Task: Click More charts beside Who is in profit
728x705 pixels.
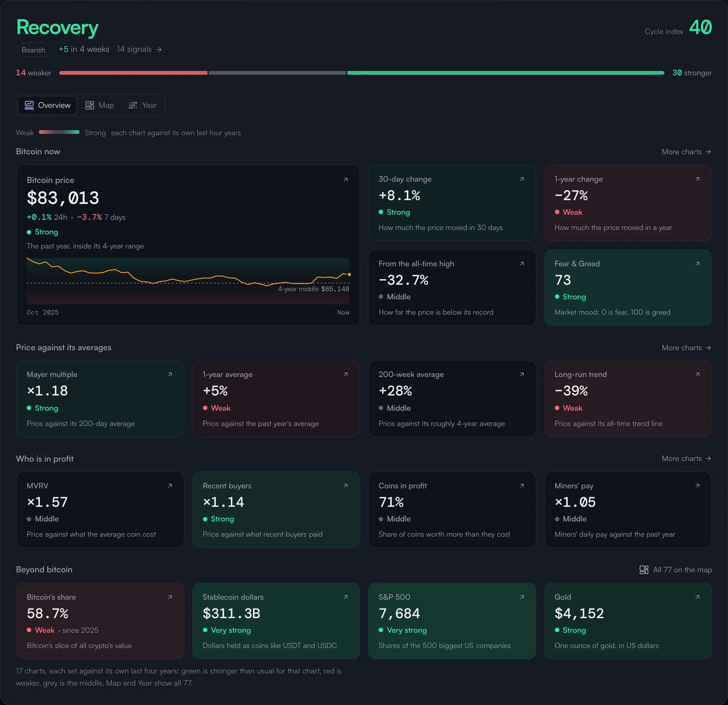Action: coord(686,459)
